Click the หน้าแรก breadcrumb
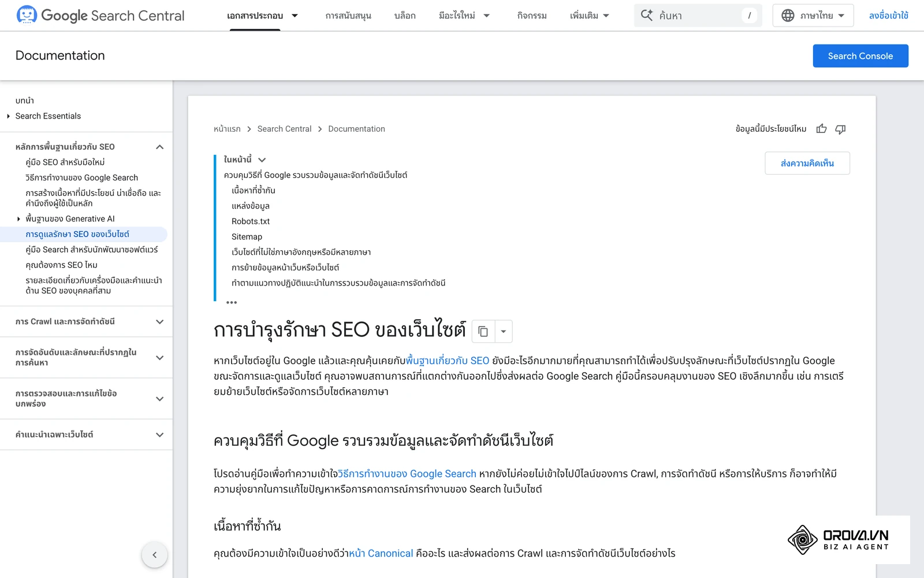 pyautogui.click(x=227, y=129)
